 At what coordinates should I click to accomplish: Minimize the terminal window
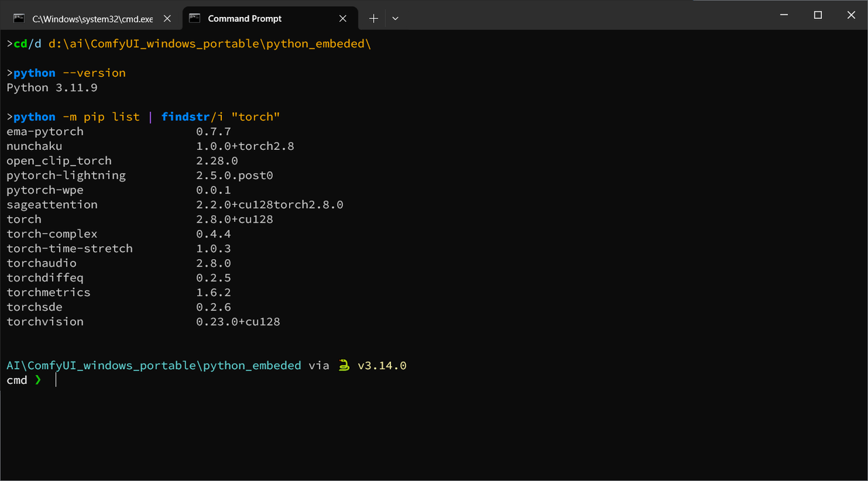coord(785,15)
